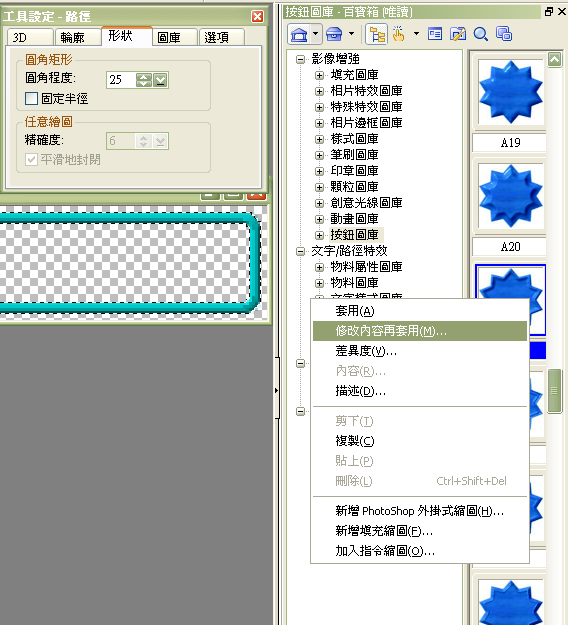
Task: Switch to the 選項 tab
Action: coord(222,37)
